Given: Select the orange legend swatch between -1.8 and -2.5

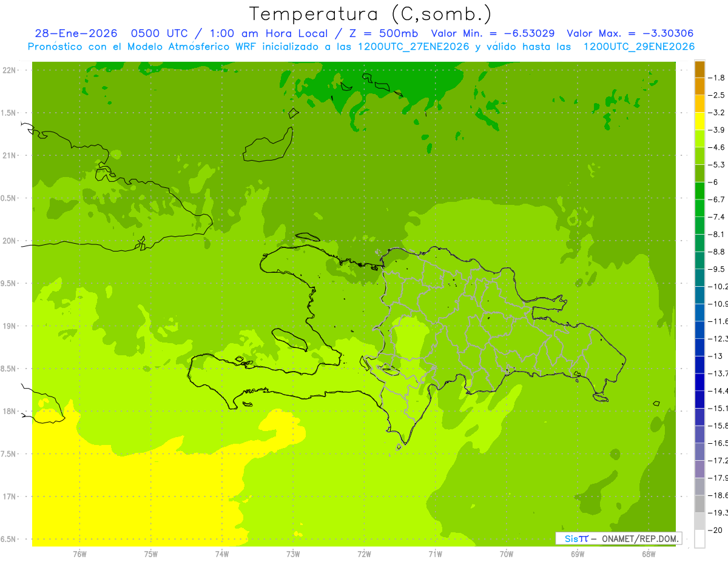Looking at the screenshot, I should 699,87.
